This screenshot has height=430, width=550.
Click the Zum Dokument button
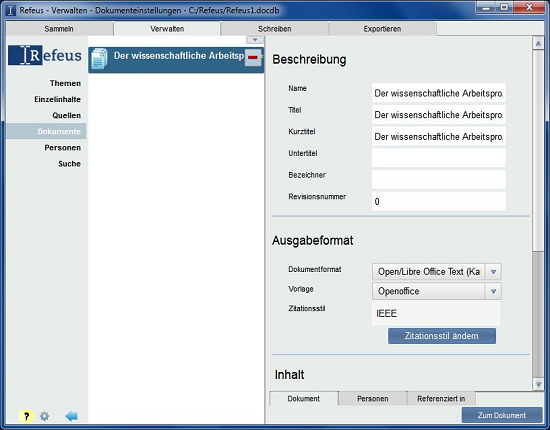click(x=502, y=415)
